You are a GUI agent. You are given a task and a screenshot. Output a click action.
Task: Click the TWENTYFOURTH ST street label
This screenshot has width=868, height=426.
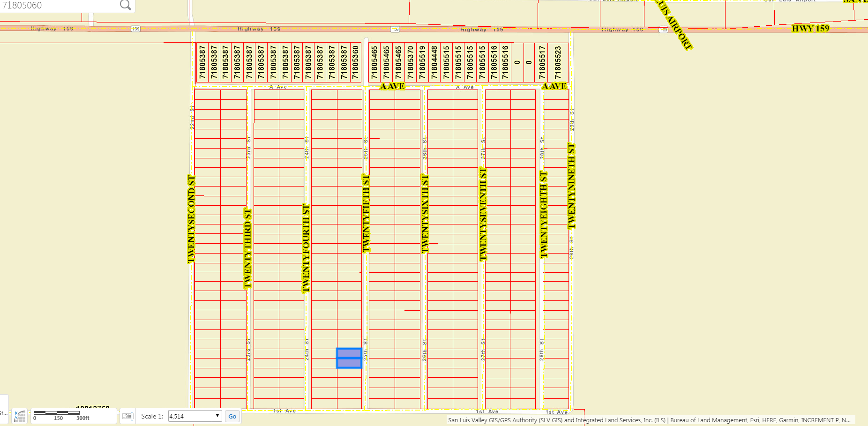coord(306,248)
